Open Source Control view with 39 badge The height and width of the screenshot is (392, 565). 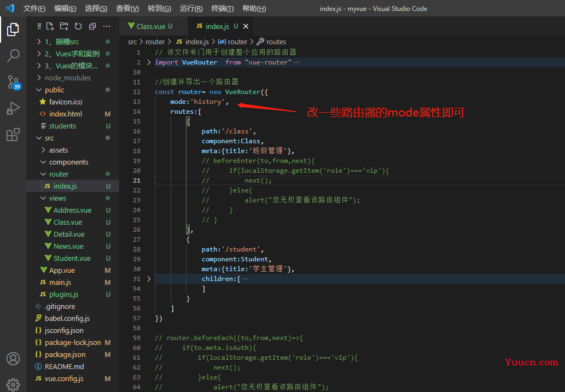coord(14,83)
